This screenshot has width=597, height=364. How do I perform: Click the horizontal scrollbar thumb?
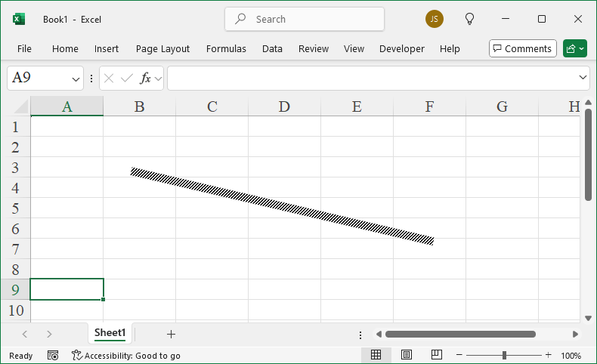coord(460,334)
